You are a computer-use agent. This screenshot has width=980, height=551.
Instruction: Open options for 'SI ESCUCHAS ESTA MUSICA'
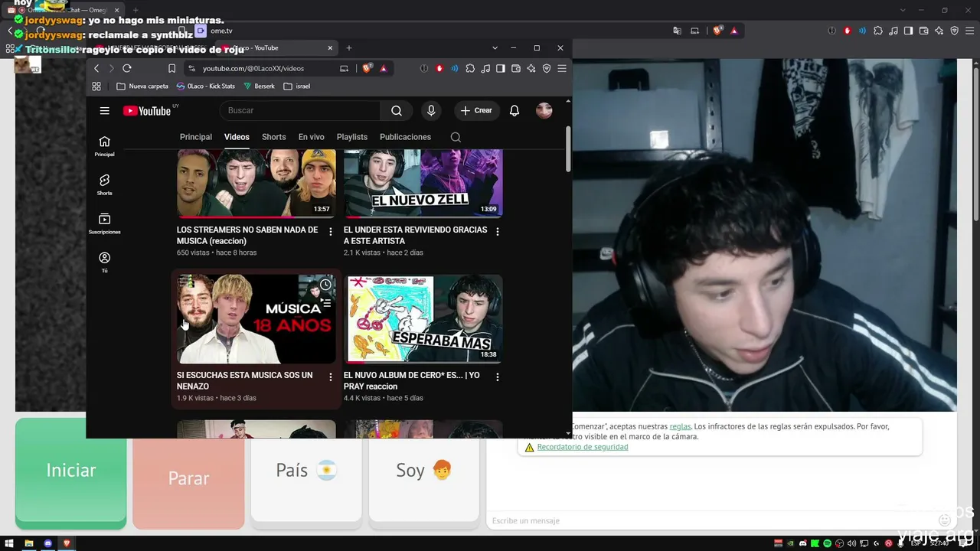point(331,377)
